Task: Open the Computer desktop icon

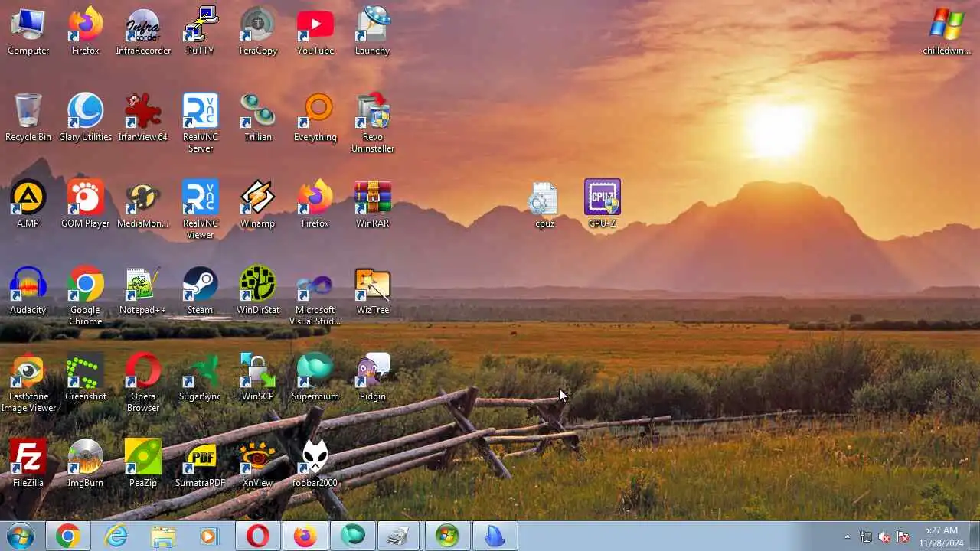Action: [28, 31]
